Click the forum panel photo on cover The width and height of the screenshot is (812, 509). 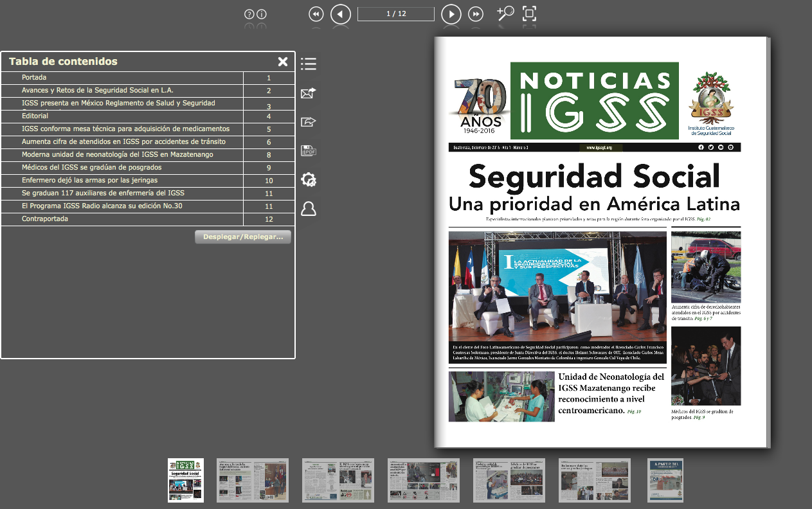coord(557,287)
